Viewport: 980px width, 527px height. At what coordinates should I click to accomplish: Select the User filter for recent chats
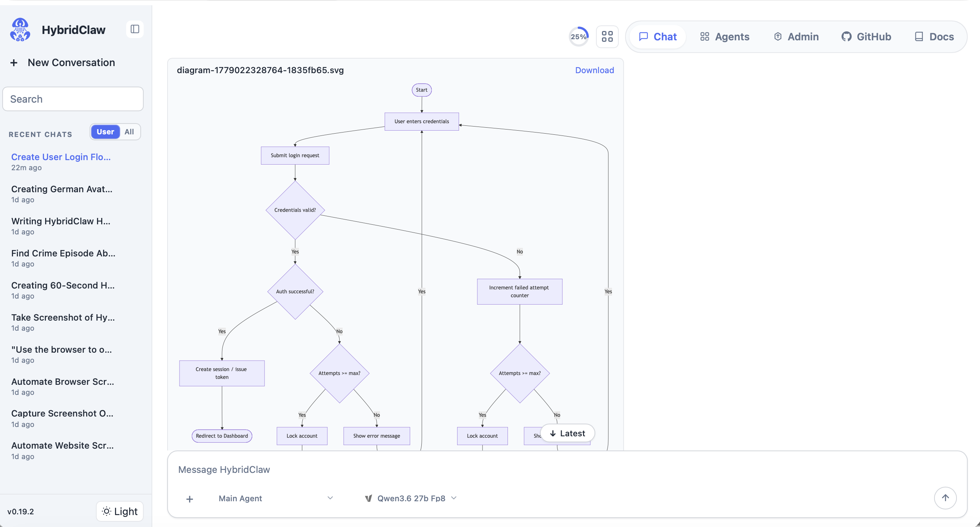[x=105, y=132]
